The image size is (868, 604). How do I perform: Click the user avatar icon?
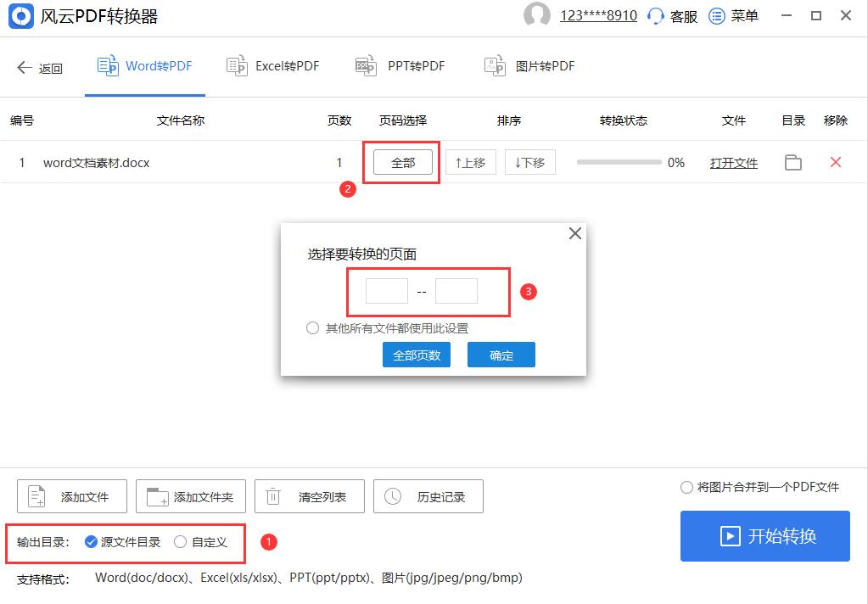pyautogui.click(x=538, y=15)
